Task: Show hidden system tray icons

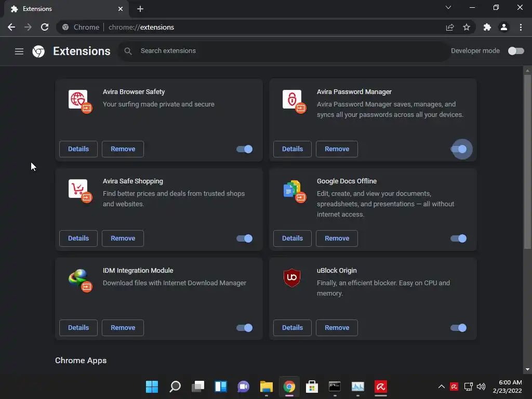Action: pos(442,387)
